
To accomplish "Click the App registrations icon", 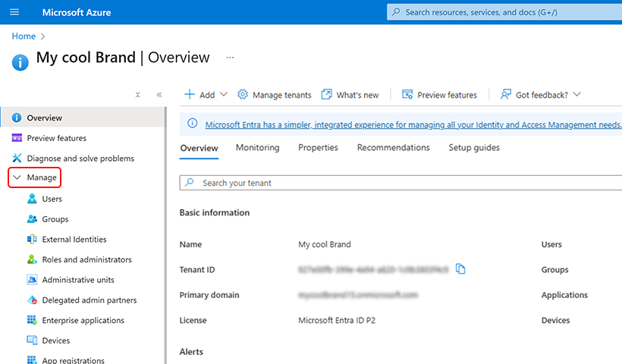I will tap(32, 360).
